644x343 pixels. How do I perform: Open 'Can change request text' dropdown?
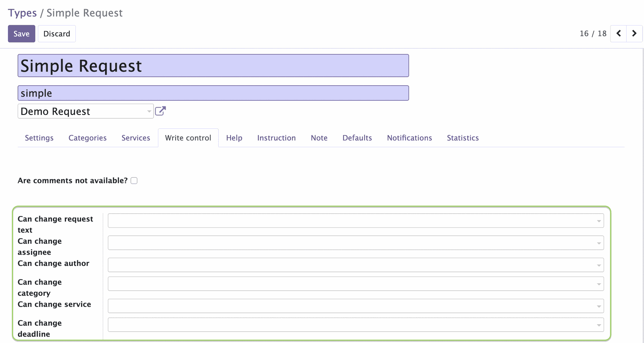coord(356,221)
